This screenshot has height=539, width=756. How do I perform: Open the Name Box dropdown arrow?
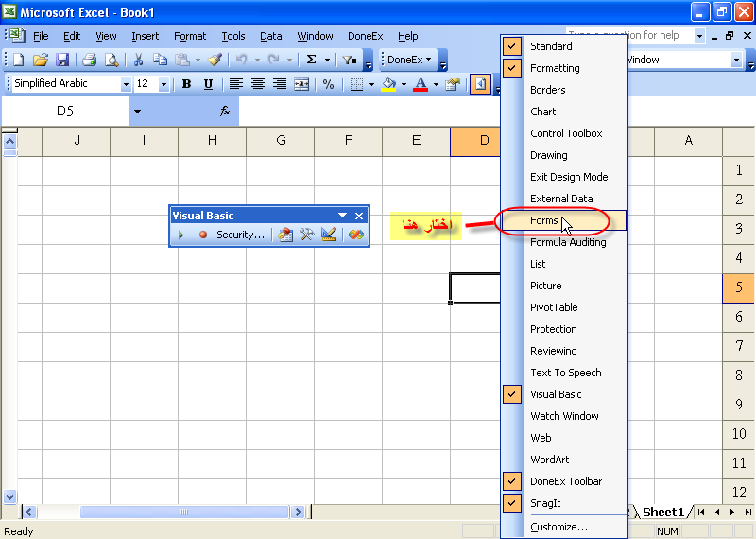[137, 112]
